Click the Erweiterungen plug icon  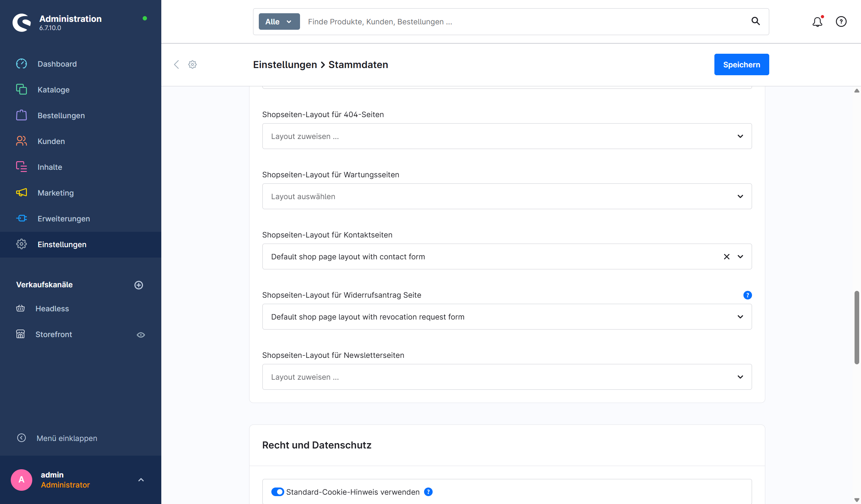coord(22,219)
